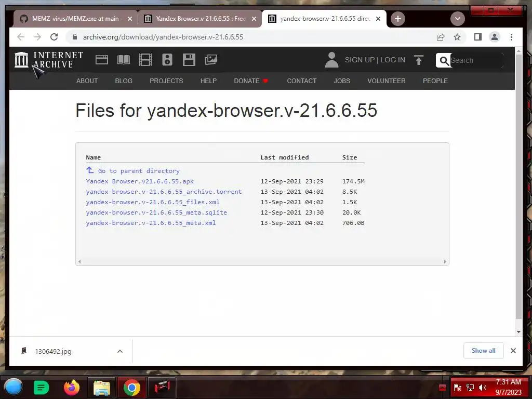The height and width of the screenshot is (399, 532).
Task: Open the Web (Wayback) icon in Archive nav
Action: [101, 60]
